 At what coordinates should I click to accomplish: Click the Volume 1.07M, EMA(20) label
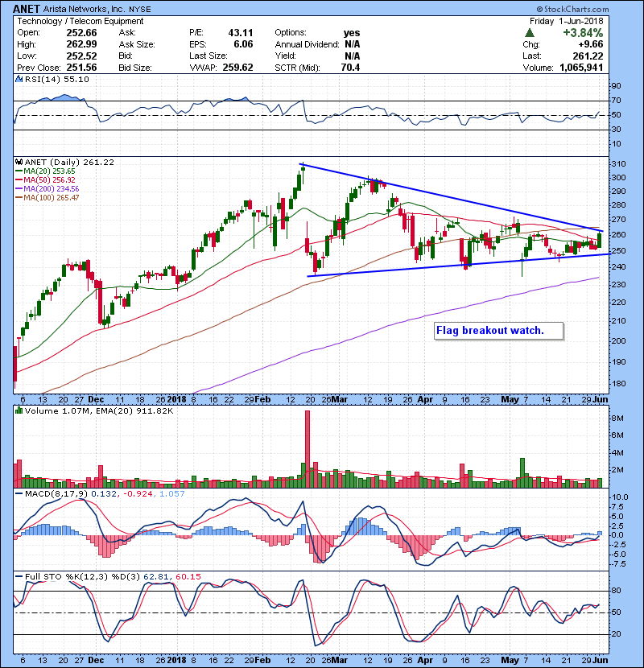click(99, 411)
